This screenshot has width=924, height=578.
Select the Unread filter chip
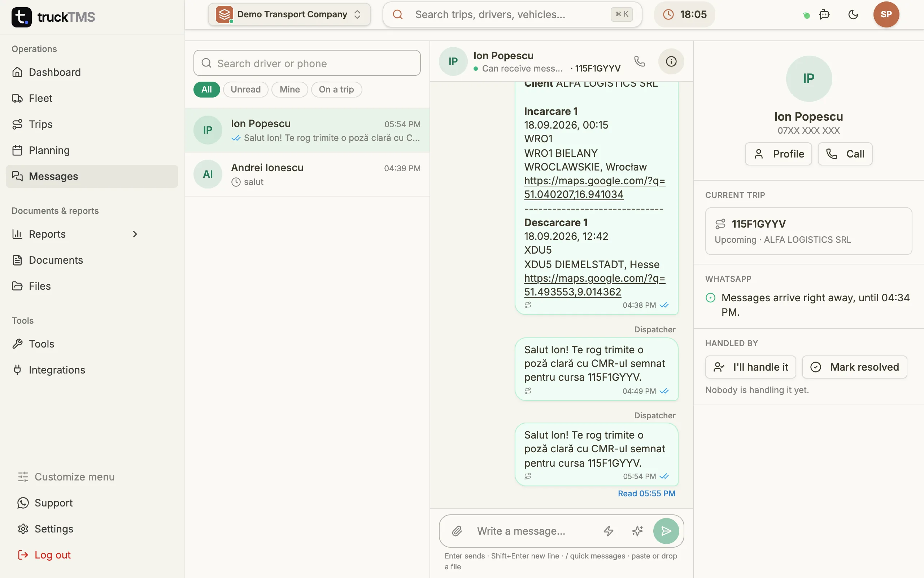click(x=245, y=90)
